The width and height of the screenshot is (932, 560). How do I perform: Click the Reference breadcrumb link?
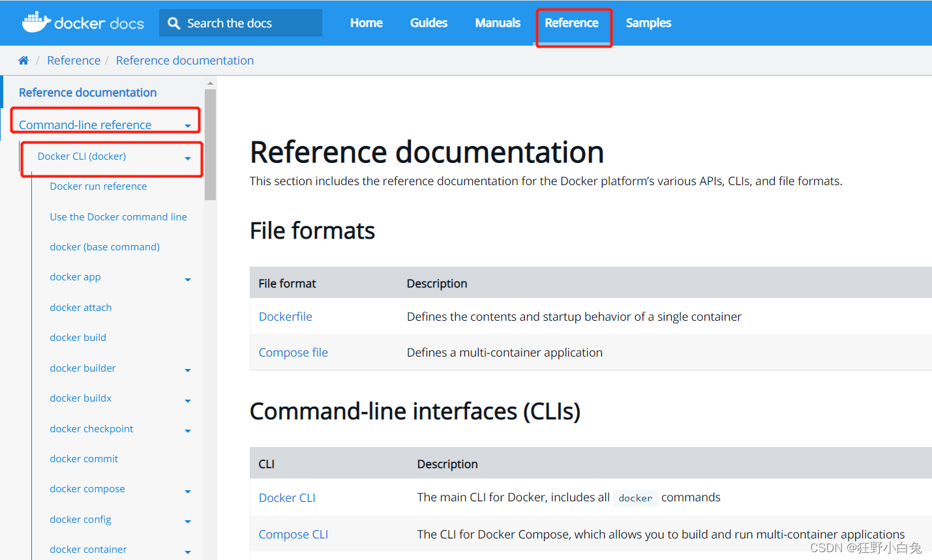coord(74,61)
